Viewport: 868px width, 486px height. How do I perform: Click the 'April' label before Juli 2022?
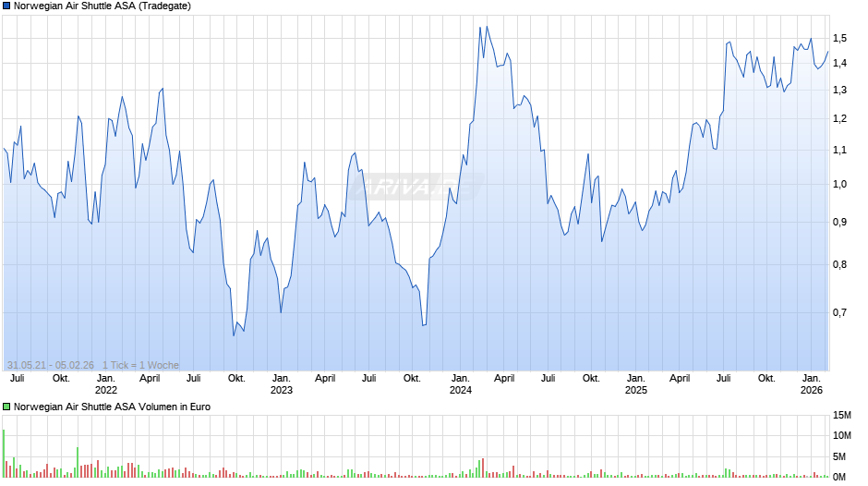click(x=150, y=379)
